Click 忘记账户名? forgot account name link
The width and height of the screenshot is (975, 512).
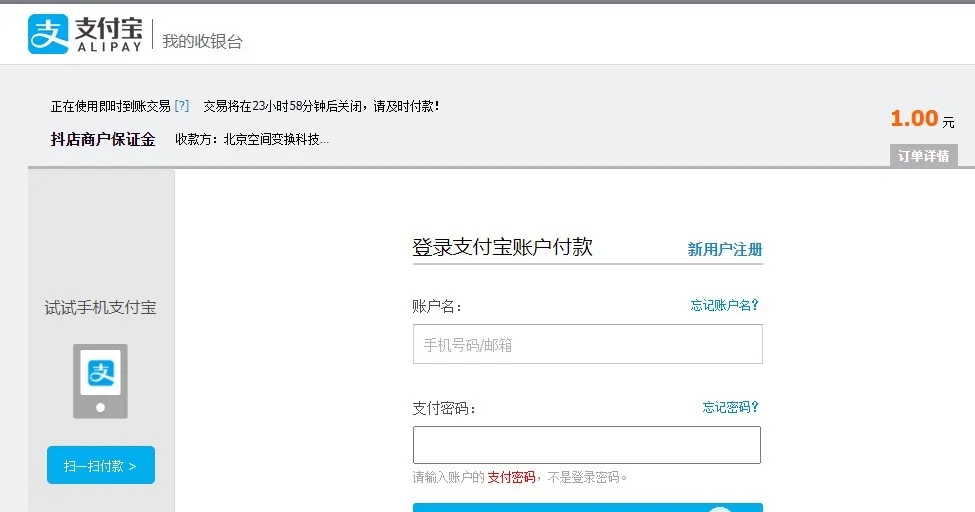[x=724, y=305]
